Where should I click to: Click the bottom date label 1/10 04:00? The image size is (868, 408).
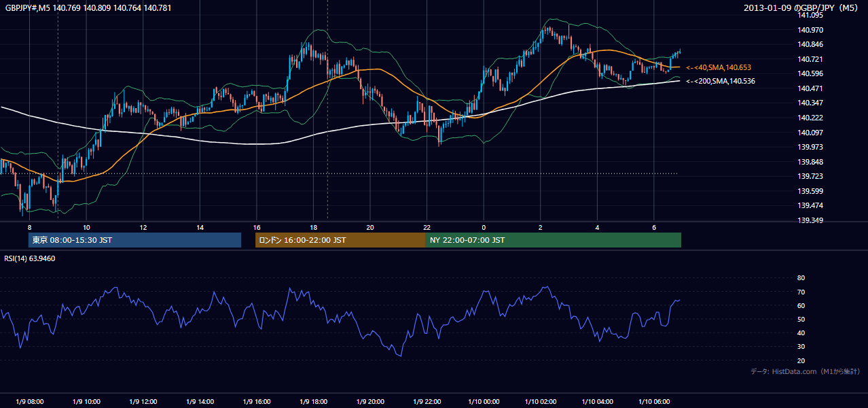point(598,401)
